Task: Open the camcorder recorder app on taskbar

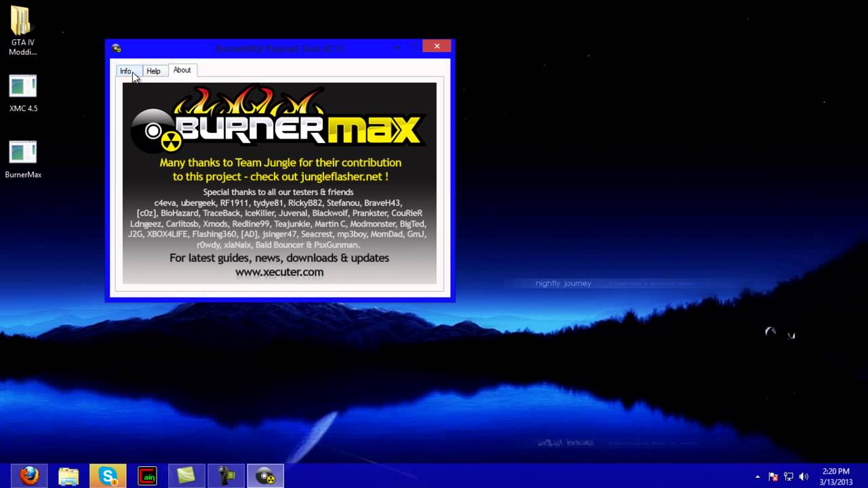Action: click(x=226, y=476)
